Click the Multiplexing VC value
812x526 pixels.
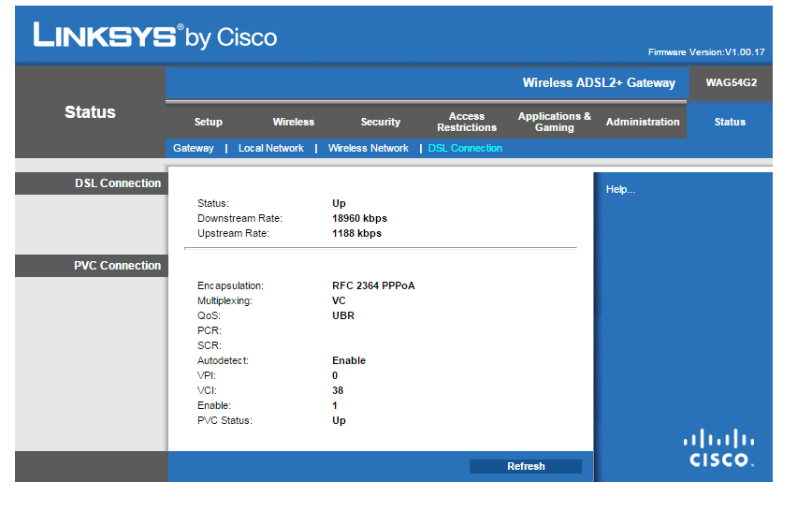(339, 301)
